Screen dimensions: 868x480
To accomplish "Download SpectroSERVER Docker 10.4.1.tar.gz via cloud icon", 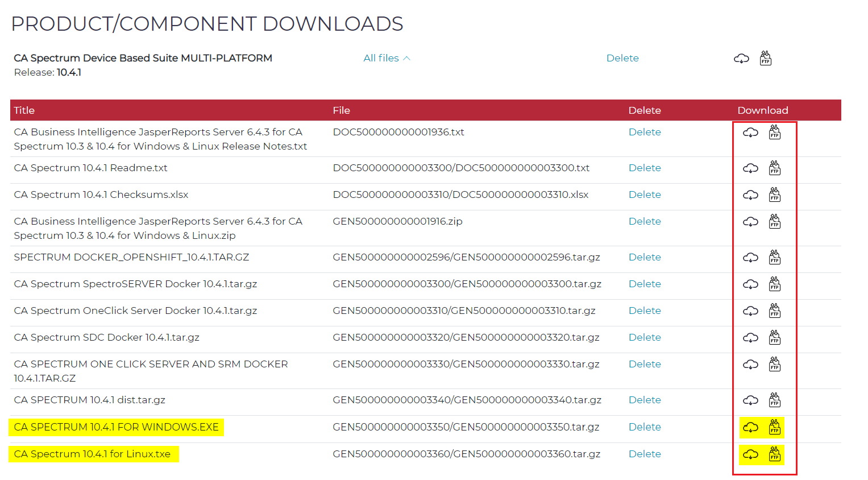I will (750, 284).
